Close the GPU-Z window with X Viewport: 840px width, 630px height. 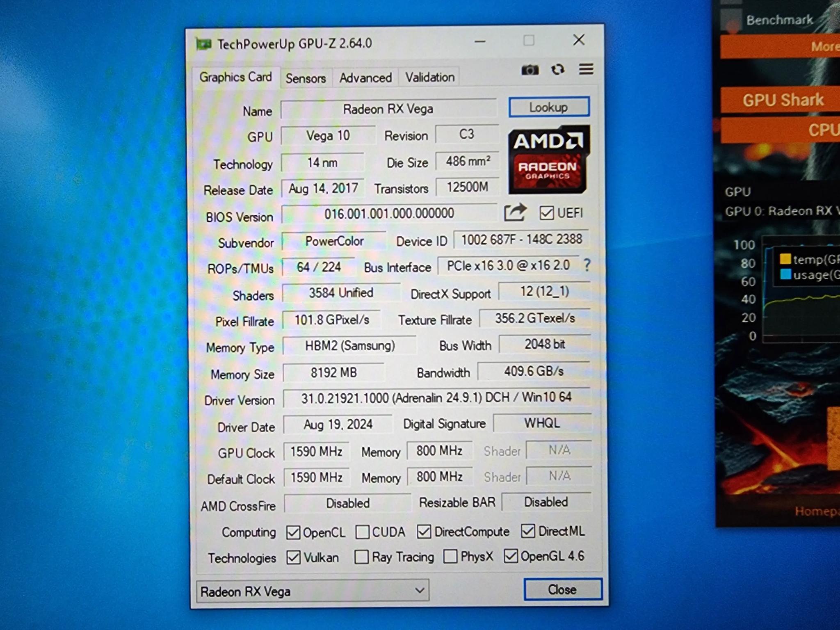coord(579,40)
